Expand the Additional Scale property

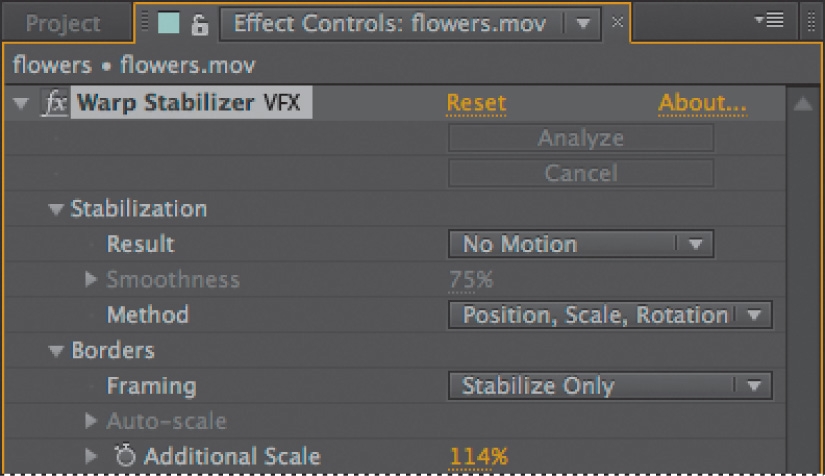pos(92,456)
